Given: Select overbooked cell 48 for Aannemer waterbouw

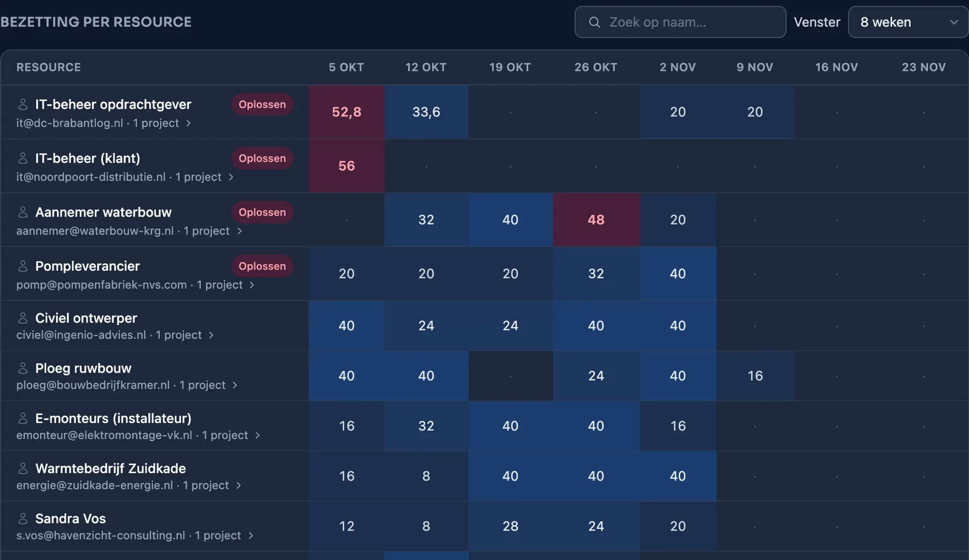Looking at the screenshot, I should [x=596, y=219].
